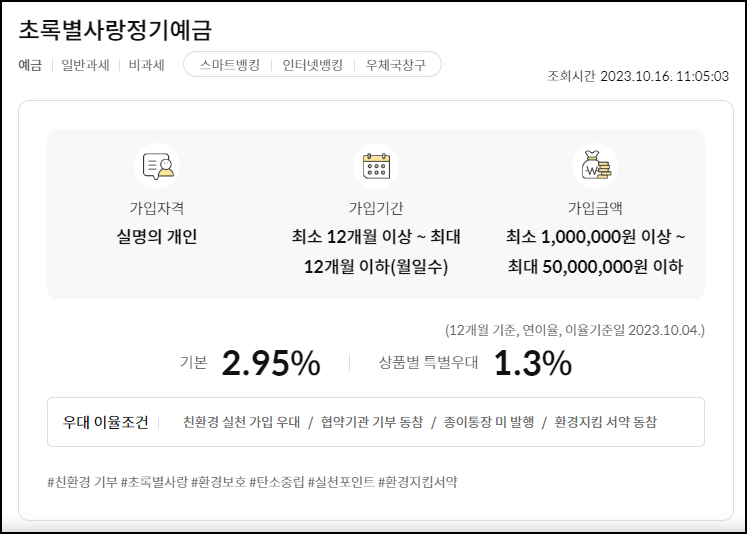The image size is (747, 534).
Task: Select the 우체국창구 channel tag
Action: click(395, 65)
